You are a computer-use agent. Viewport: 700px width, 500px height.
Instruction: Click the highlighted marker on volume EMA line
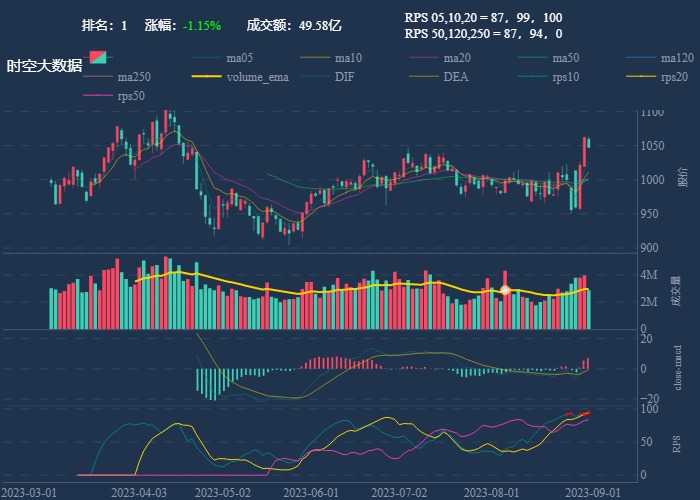coord(505,290)
